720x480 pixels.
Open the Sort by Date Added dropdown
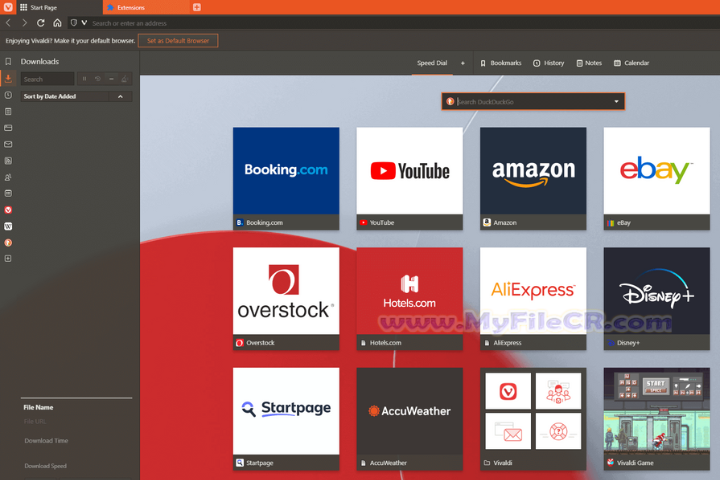pos(76,96)
